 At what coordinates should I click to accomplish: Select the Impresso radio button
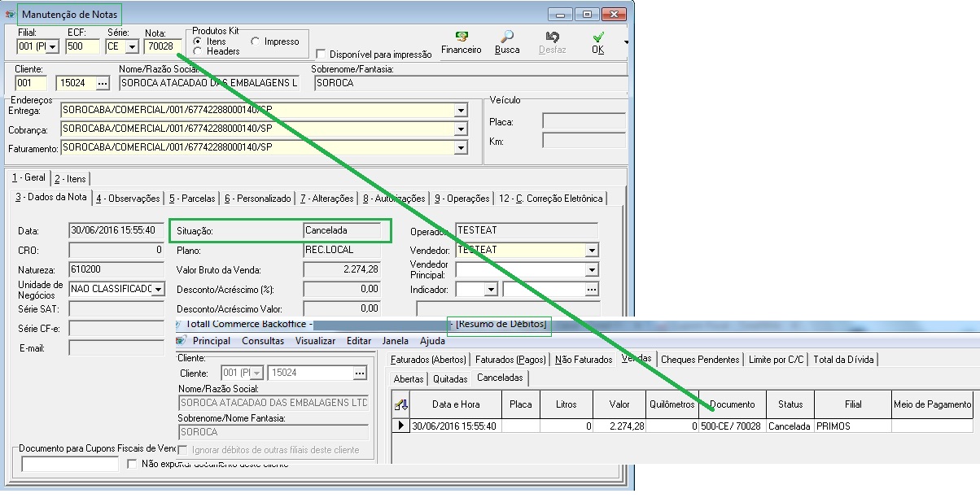tap(256, 41)
